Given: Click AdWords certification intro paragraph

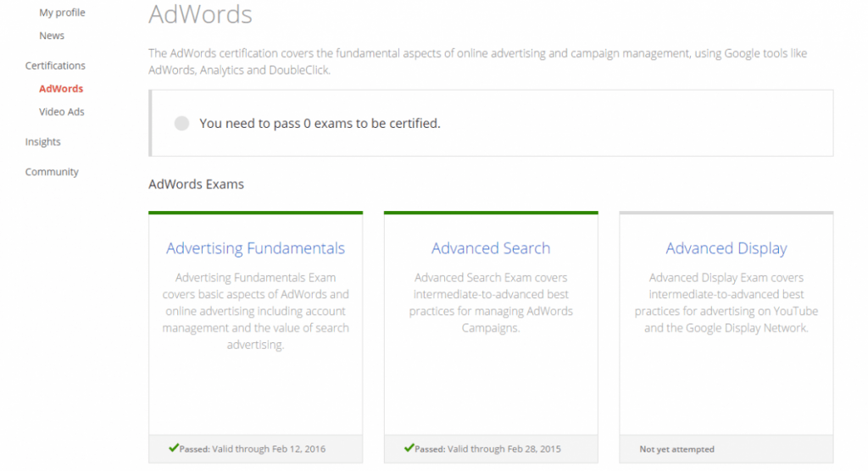Looking at the screenshot, I should point(477,62).
